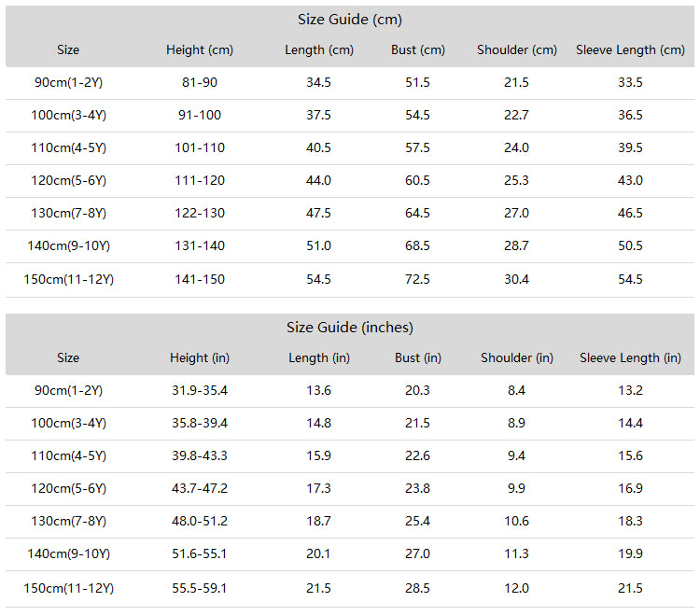The height and width of the screenshot is (616, 700).
Task: Click the 46.5 sleeve length value
Action: click(630, 213)
